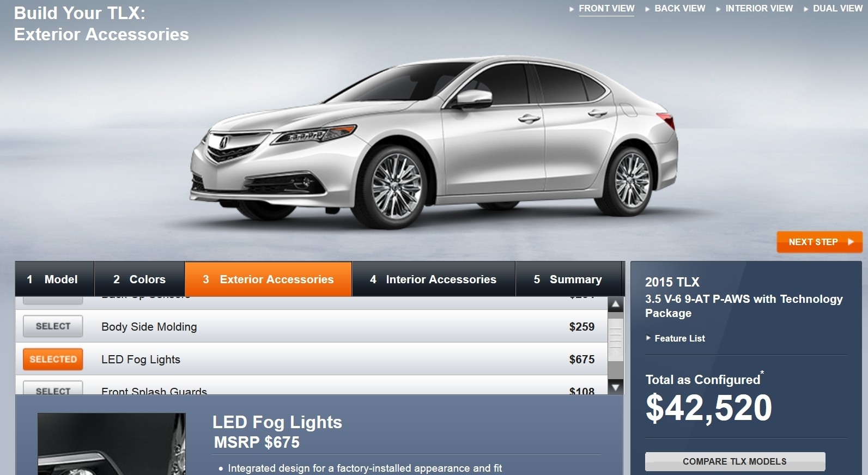The image size is (868, 475).
Task: Open the Front Splash Guards row details
Action: 311,386
